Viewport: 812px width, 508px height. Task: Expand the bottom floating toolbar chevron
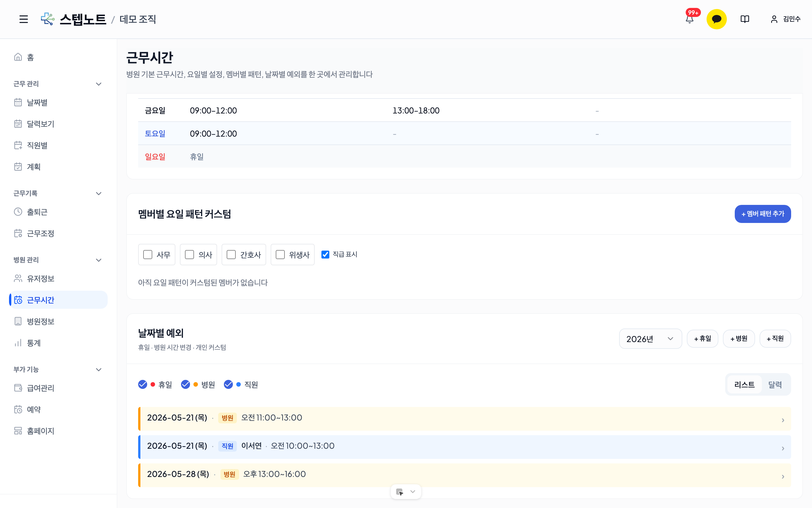click(x=413, y=492)
